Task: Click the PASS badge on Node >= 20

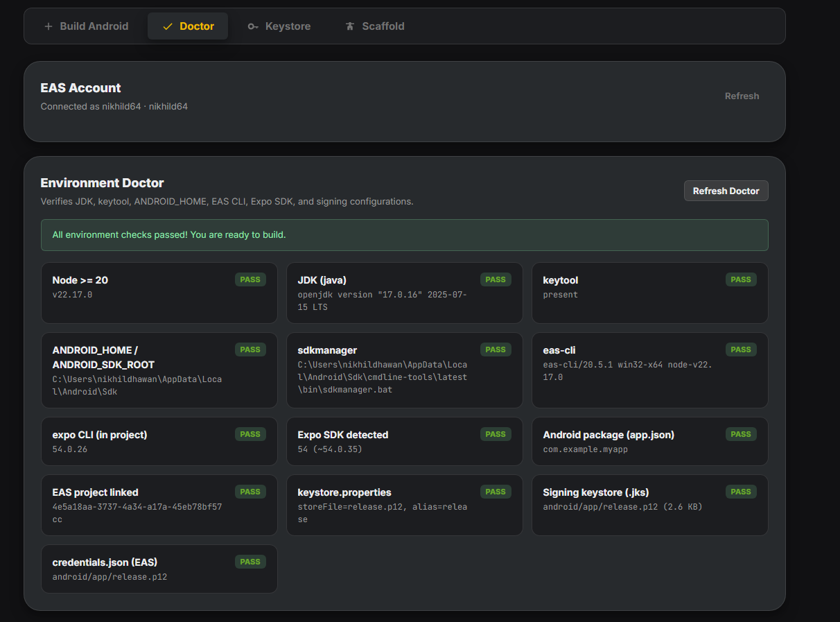Action: (250, 279)
